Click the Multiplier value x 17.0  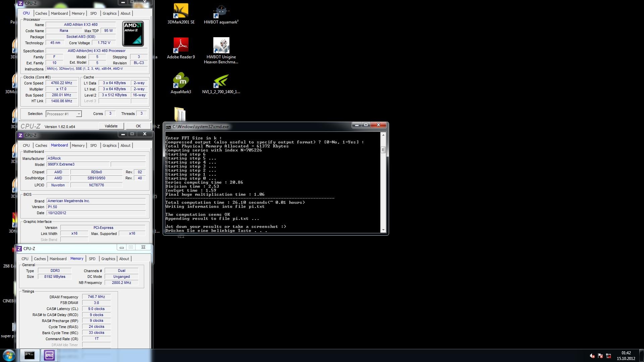click(62, 89)
